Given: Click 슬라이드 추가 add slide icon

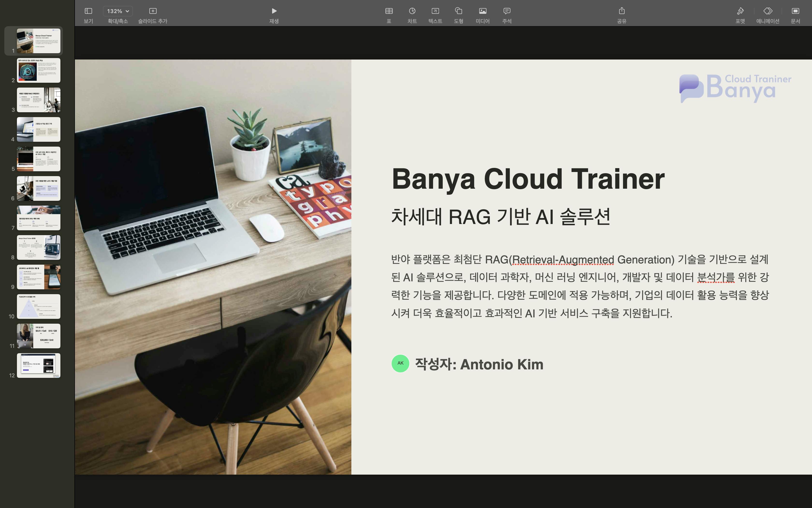Looking at the screenshot, I should pyautogui.click(x=153, y=11).
